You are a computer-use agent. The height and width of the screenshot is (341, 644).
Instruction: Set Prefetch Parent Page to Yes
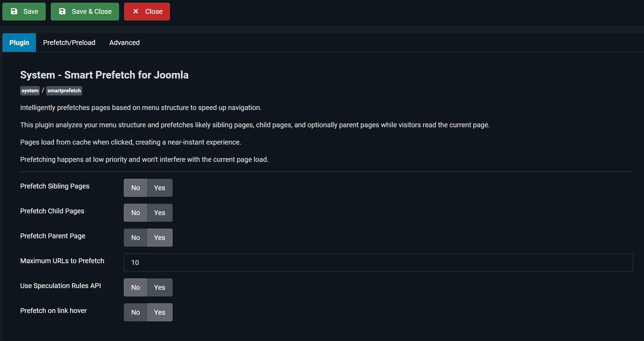click(x=159, y=238)
